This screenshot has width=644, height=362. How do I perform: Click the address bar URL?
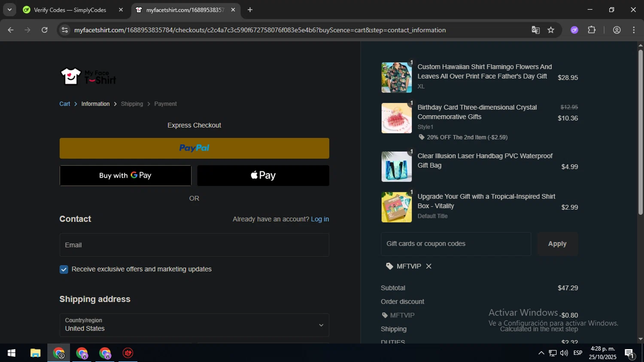point(260,30)
